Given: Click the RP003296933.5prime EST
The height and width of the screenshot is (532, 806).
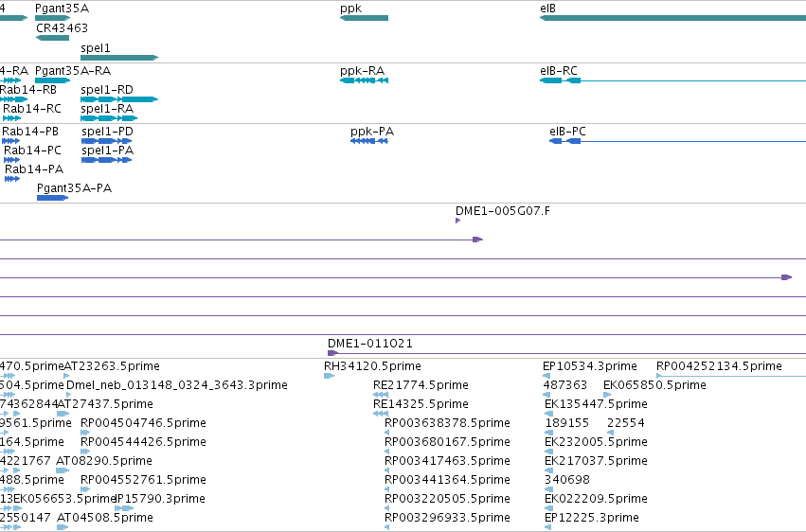Looking at the screenshot, I should point(386,527).
